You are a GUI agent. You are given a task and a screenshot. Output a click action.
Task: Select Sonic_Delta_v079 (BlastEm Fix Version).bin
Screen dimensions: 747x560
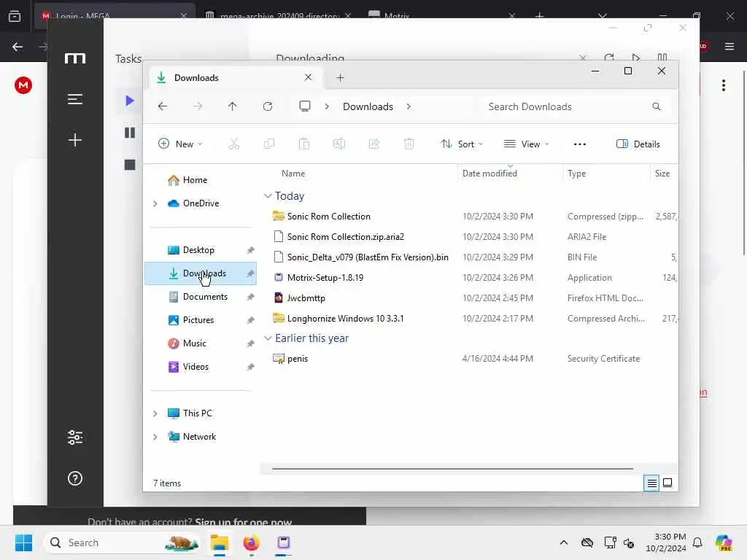pyautogui.click(x=368, y=257)
